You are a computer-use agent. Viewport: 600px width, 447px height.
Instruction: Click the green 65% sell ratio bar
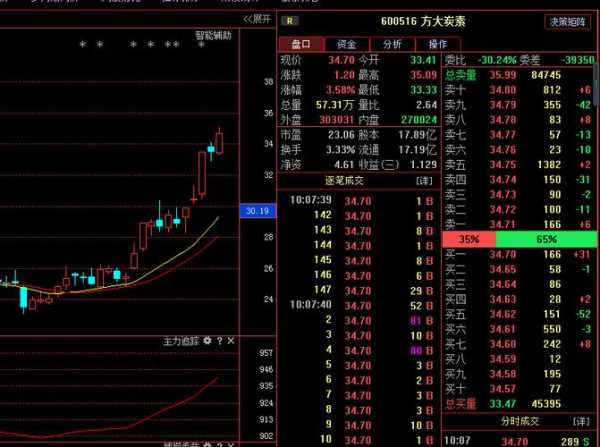(x=546, y=239)
